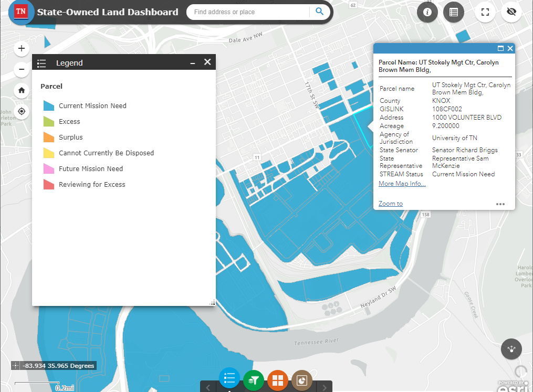This screenshot has width=533, height=392.
Task: Open the attribute table list widget
Action: click(454, 12)
